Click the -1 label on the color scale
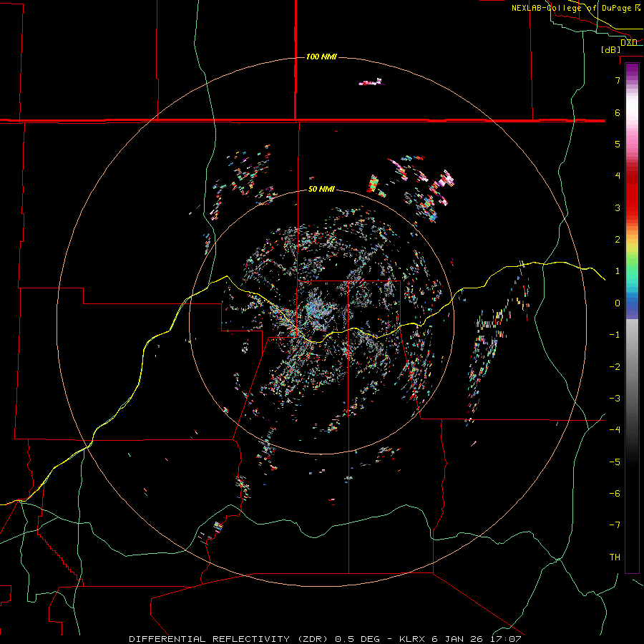Viewport: 644px width, 644px height. (x=615, y=335)
